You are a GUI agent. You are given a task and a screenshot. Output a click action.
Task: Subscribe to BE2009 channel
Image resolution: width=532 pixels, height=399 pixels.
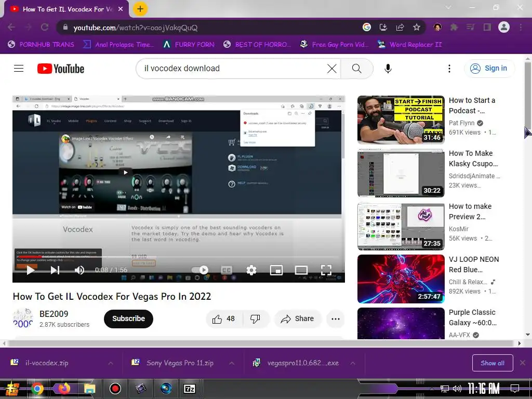click(129, 318)
